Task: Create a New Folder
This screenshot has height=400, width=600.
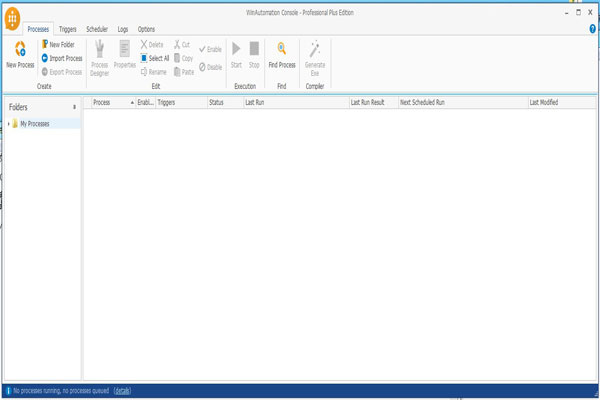Action: pyautogui.click(x=58, y=44)
